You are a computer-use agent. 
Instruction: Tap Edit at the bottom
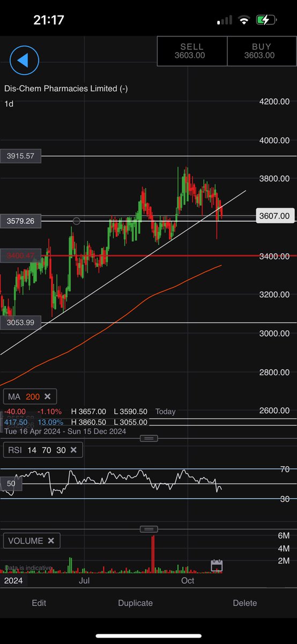39,603
